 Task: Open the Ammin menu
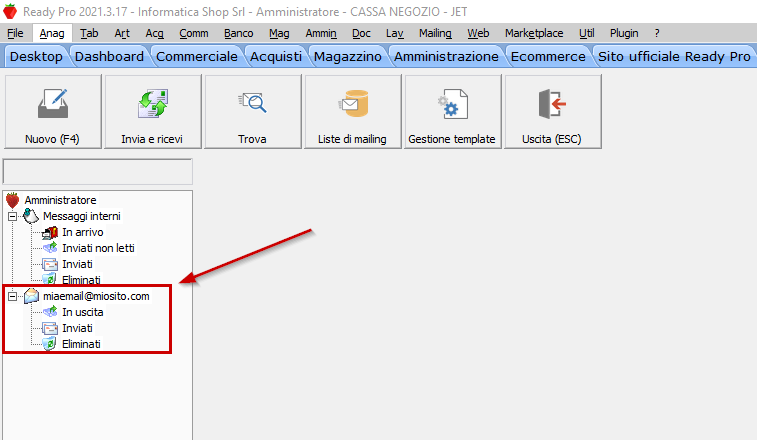tap(321, 33)
